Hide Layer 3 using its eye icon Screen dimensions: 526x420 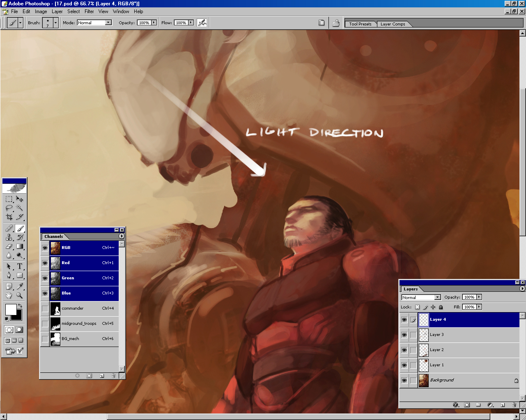(404, 335)
